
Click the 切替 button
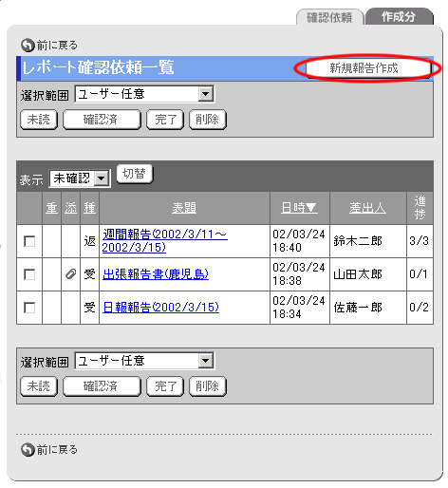[x=135, y=174]
